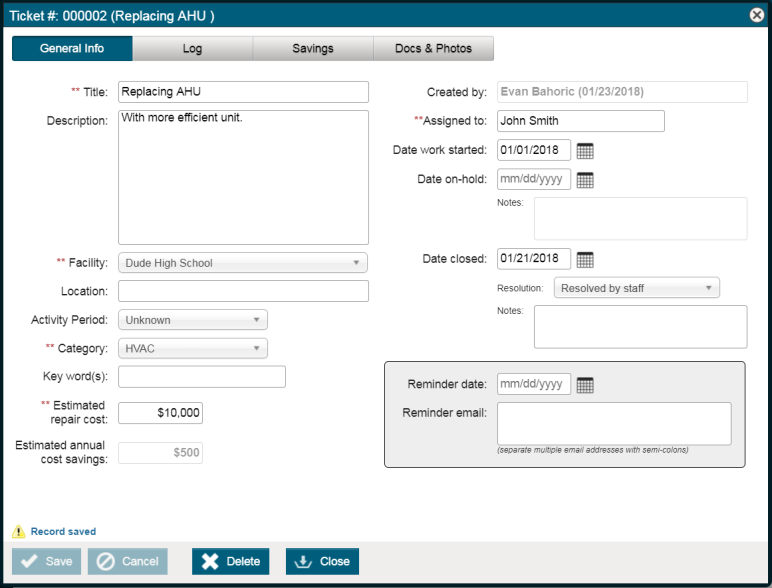Click the Resolution Notes text box

[x=641, y=327]
